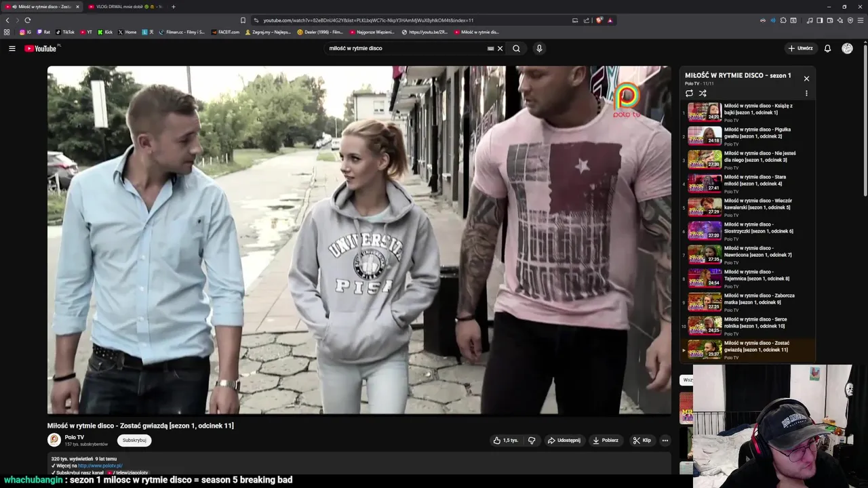The height and width of the screenshot is (488, 868).
Task: Like the video with thumbs up
Action: tap(506, 440)
